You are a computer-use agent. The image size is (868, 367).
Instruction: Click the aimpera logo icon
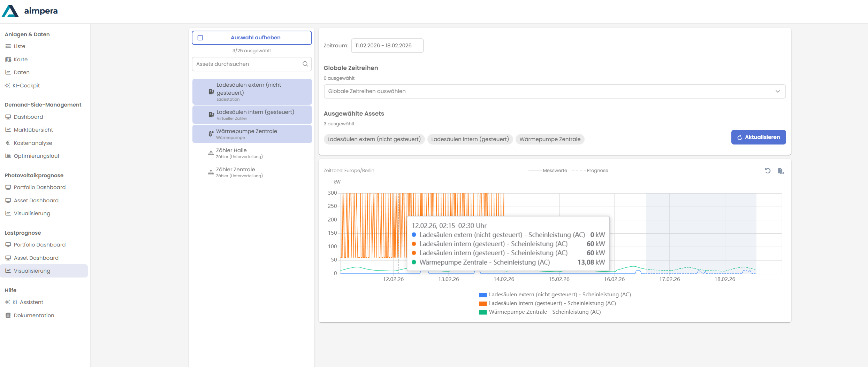pos(10,11)
